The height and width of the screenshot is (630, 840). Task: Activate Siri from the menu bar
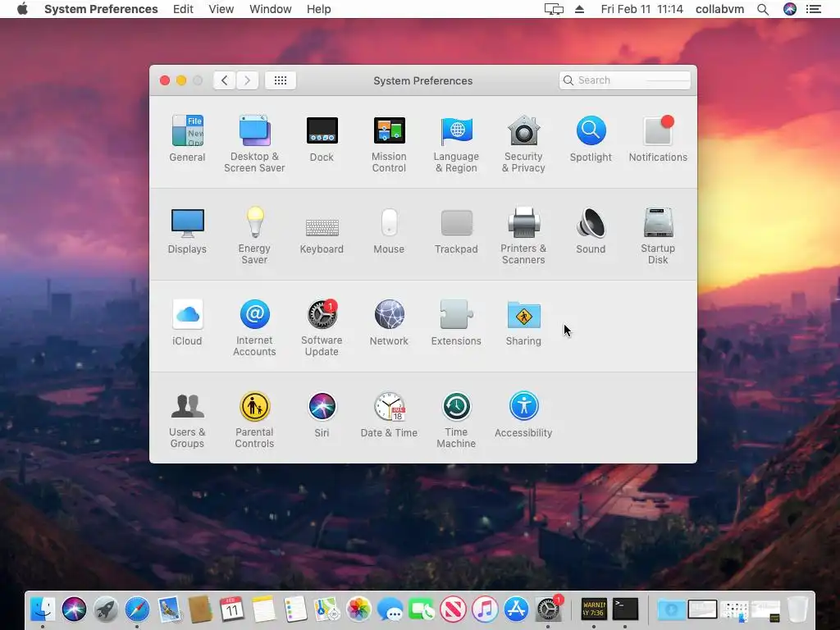click(790, 9)
